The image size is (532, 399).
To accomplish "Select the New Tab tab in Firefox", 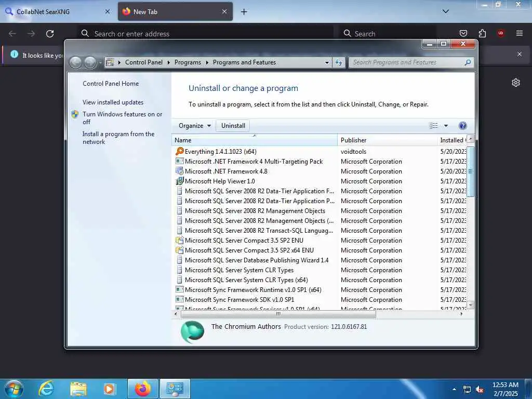I will 175,11.
